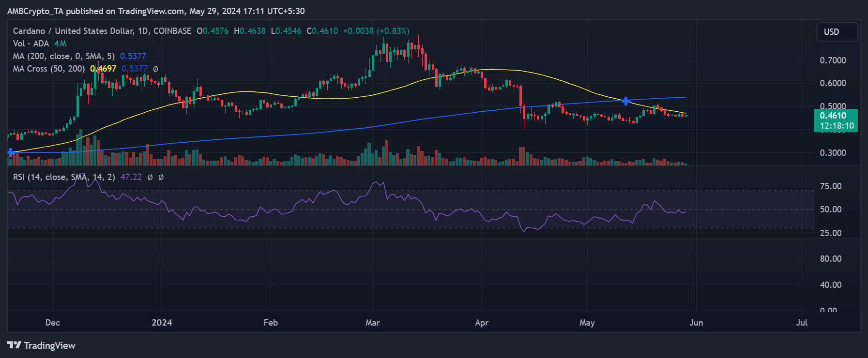Click the Cardano / United States Dollar title

[73, 31]
